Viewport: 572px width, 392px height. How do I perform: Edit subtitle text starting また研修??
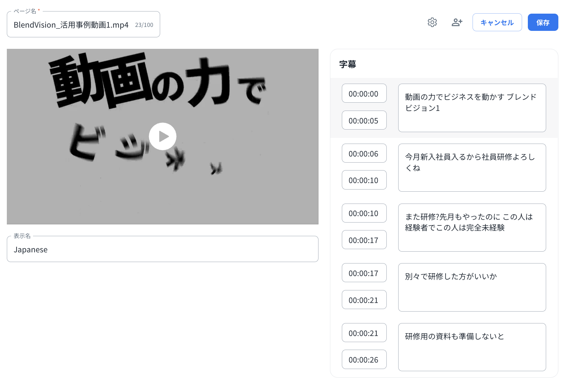click(471, 228)
